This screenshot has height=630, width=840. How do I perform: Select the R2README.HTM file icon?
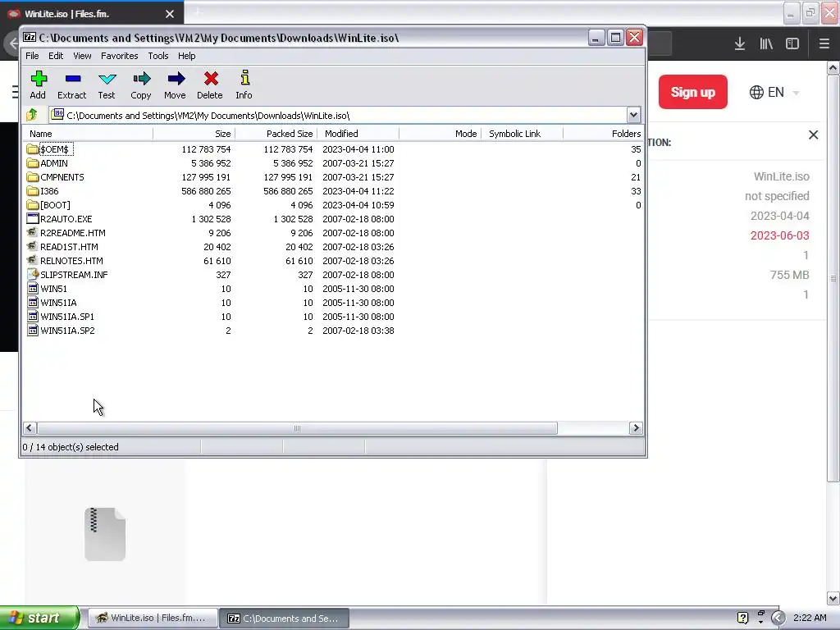click(x=32, y=232)
